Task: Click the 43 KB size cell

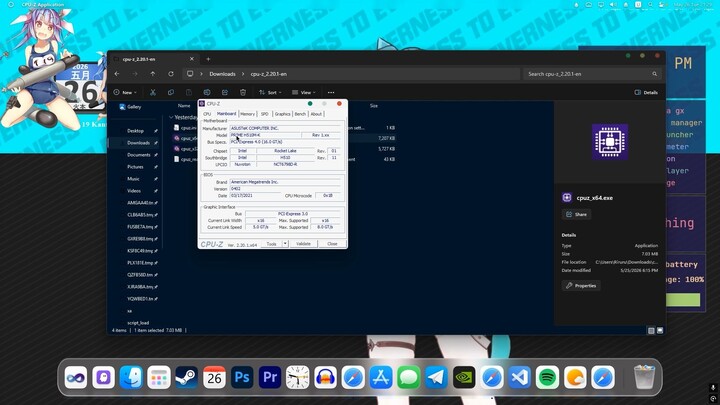Action: [x=389, y=159]
